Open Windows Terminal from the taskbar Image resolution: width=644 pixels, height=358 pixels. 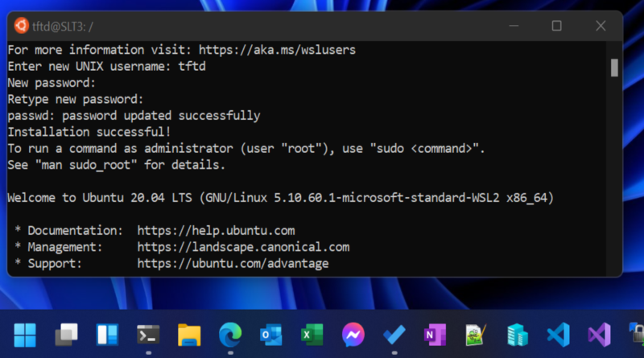click(148, 335)
